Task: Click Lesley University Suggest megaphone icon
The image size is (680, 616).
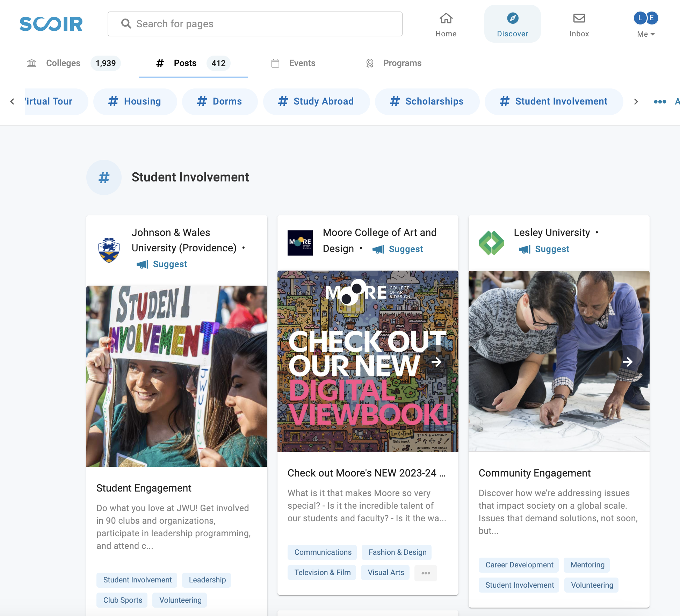Action: (x=525, y=249)
